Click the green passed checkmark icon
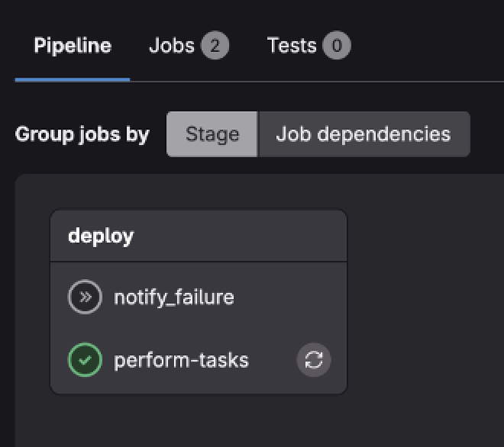 (85, 360)
